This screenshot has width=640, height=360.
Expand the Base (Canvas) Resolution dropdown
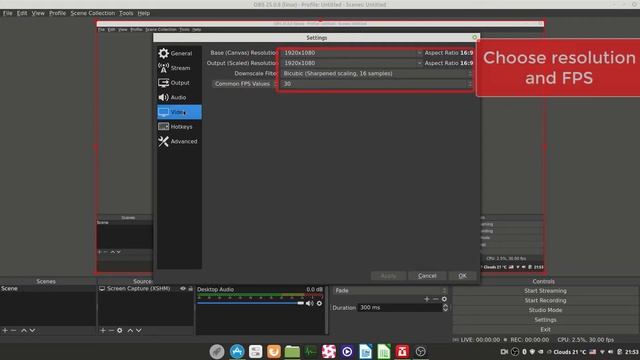coord(352,53)
